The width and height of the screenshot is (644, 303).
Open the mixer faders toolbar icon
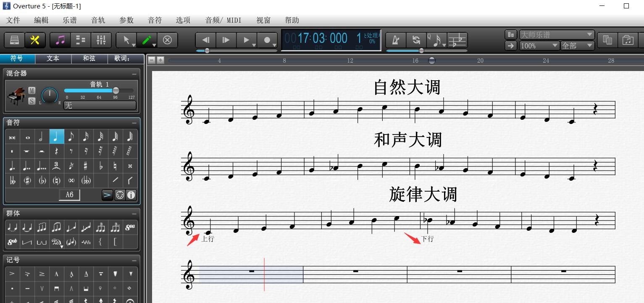pos(101,40)
